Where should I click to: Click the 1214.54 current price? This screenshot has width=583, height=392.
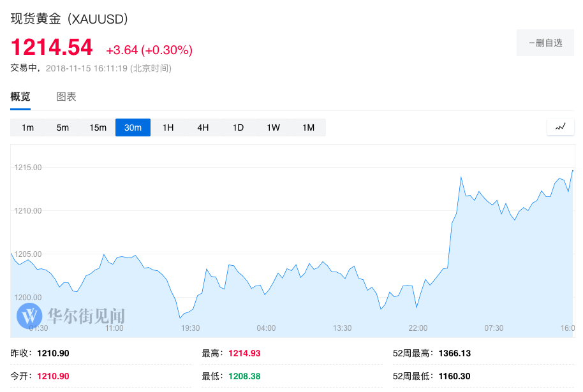pos(52,47)
